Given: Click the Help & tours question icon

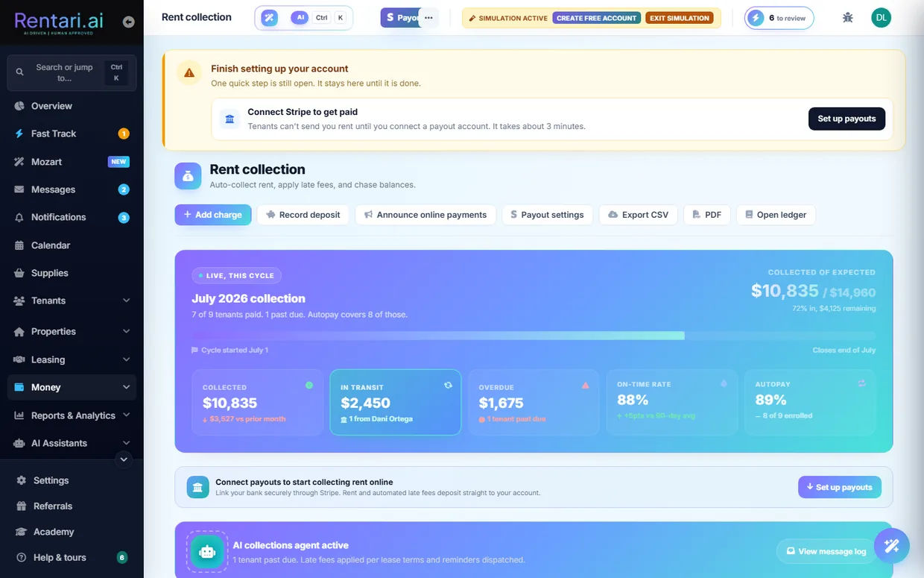Looking at the screenshot, I should click(21, 557).
